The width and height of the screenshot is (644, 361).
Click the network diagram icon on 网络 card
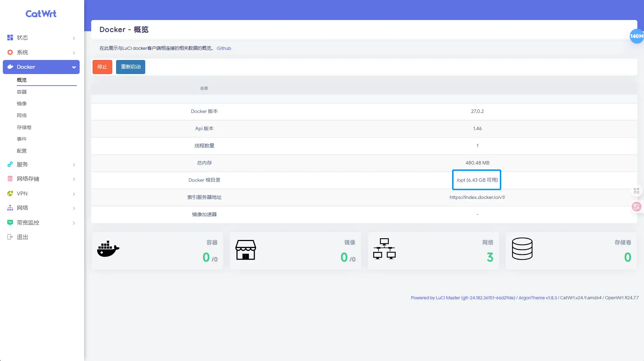pos(384,249)
